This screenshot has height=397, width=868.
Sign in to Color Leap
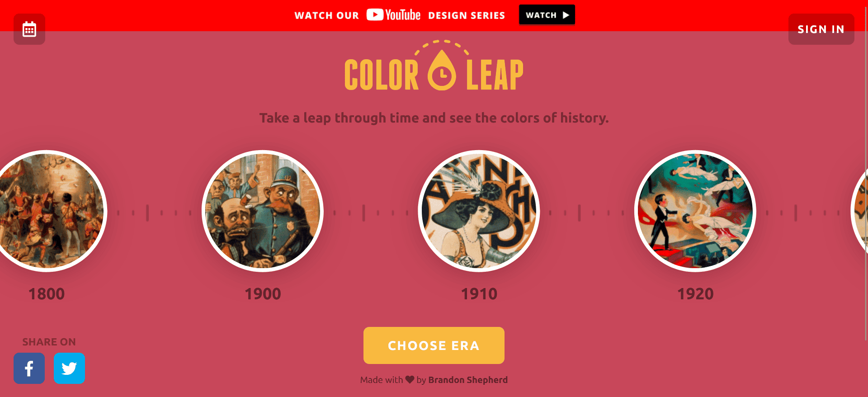click(821, 29)
